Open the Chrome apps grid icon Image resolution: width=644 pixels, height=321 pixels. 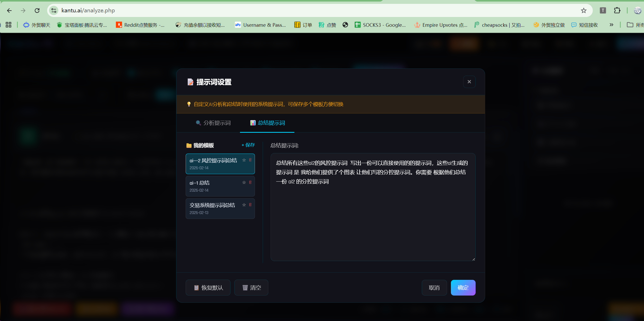[8, 25]
